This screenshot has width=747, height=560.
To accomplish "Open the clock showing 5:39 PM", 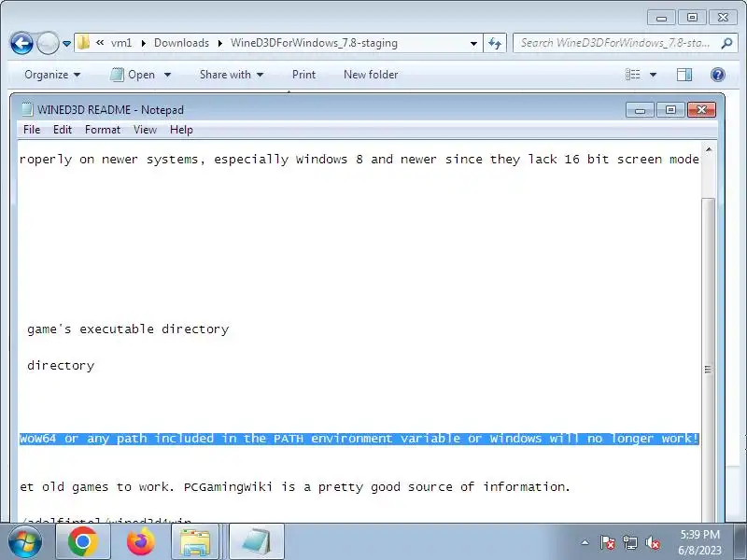I will 699,542.
